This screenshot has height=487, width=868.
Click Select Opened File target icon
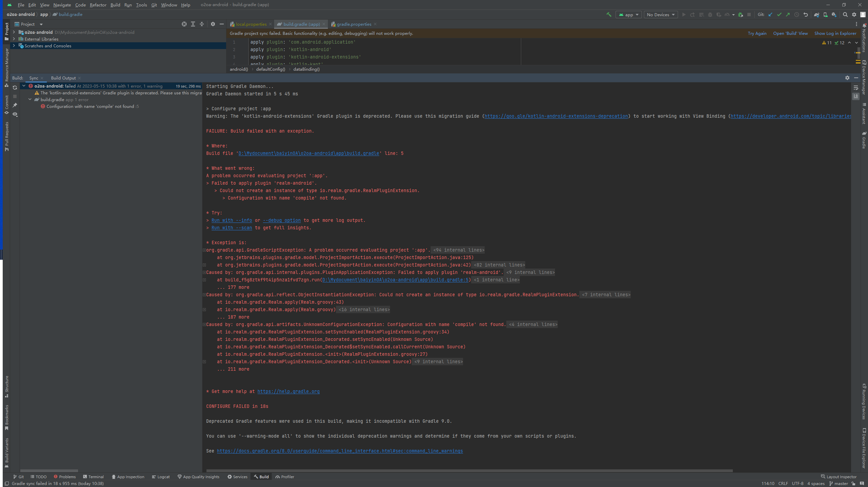184,24
